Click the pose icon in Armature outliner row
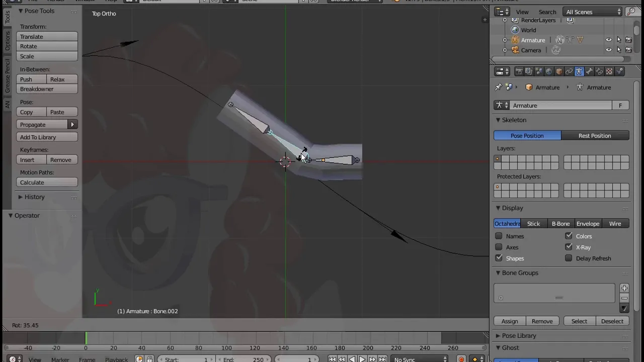The width and height of the screenshot is (644, 362). (570, 40)
